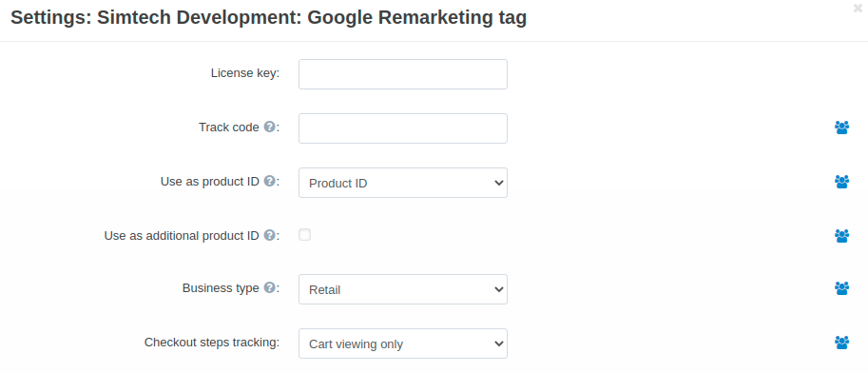Close the Google Remarketing tag settings dialog
868x373 pixels.
(858, 9)
